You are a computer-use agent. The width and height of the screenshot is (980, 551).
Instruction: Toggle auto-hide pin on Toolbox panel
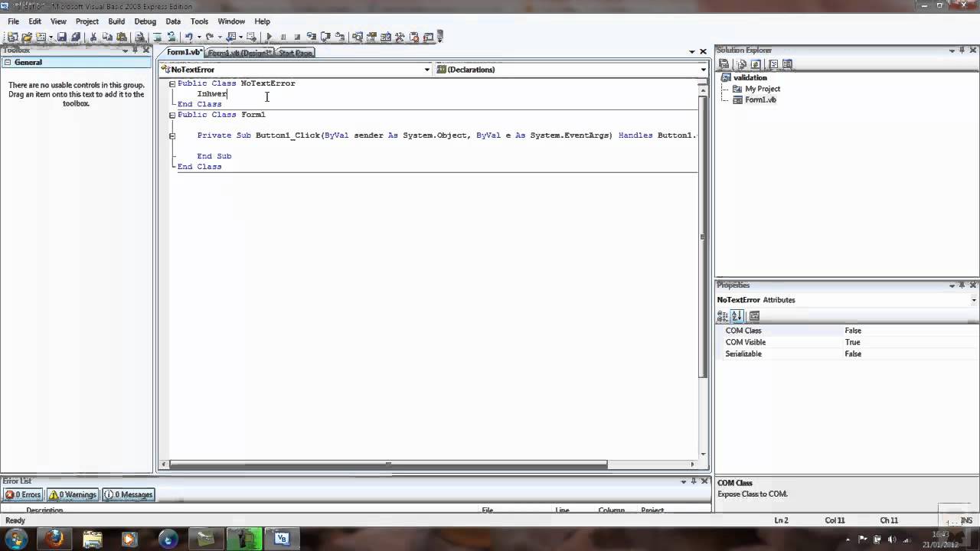[x=135, y=51]
